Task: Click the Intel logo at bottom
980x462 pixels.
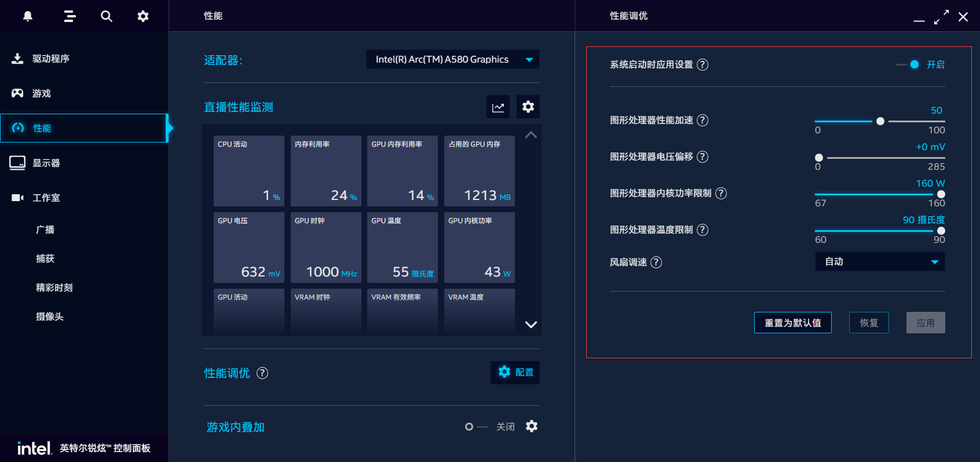Action: [x=35, y=448]
